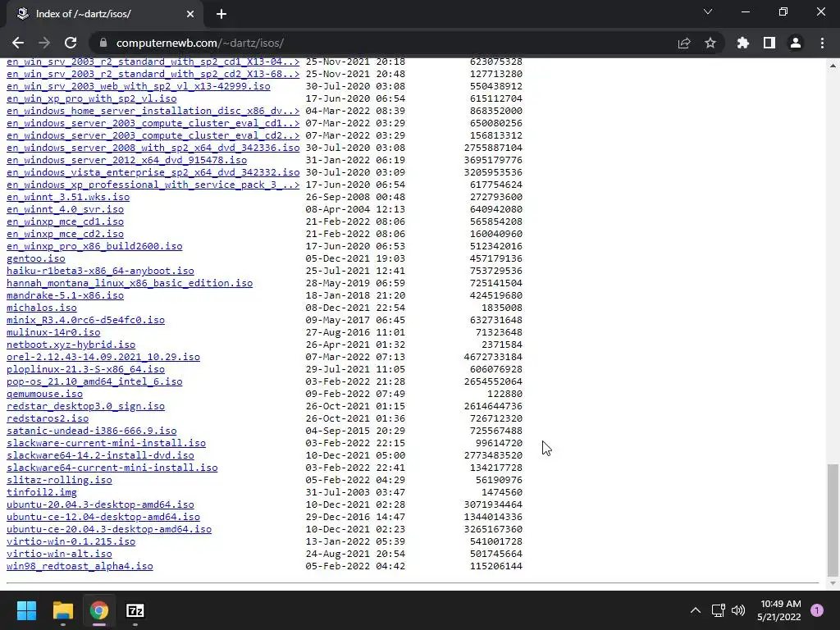Download en_winnt_4.0_svr.iso
The width and height of the screenshot is (840, 630).
pyautogui.click(x=65, y=210)
